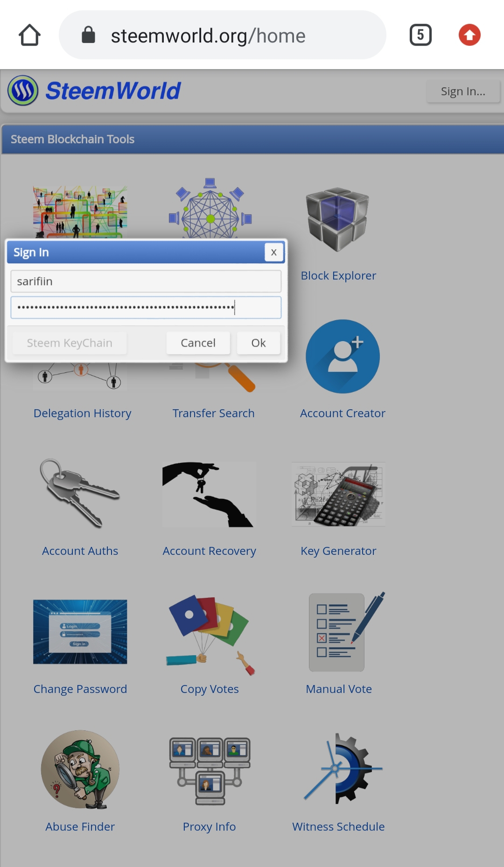Open the Account Auths keys icon
The width and height of the screenshot is (504, 867).
(80, 494)
